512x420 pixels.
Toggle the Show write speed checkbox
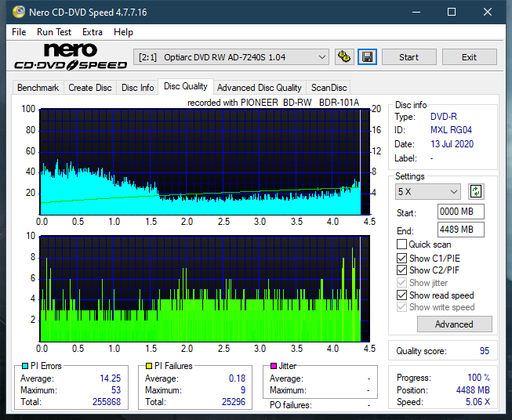coord(401,307)
